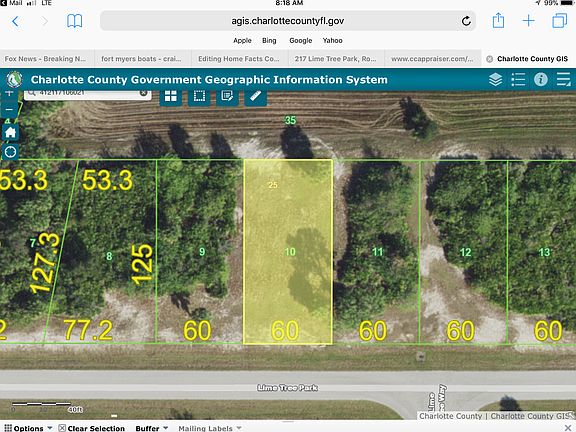The width and height of the screenshot is (576, 432).
Task: Click the Lime Tree Park street label
Action: [x=288, y=388]
